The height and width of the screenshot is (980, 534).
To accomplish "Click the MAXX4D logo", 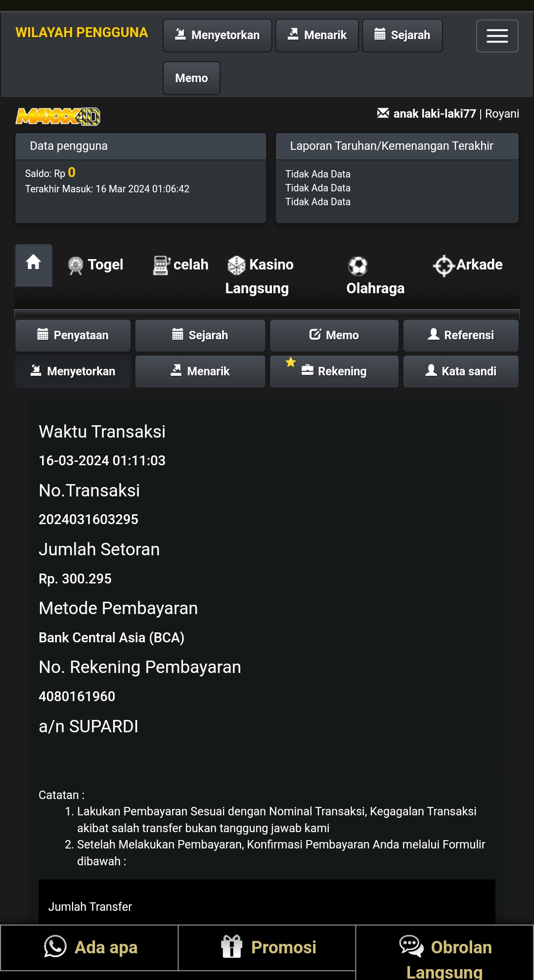I will 58,117.
